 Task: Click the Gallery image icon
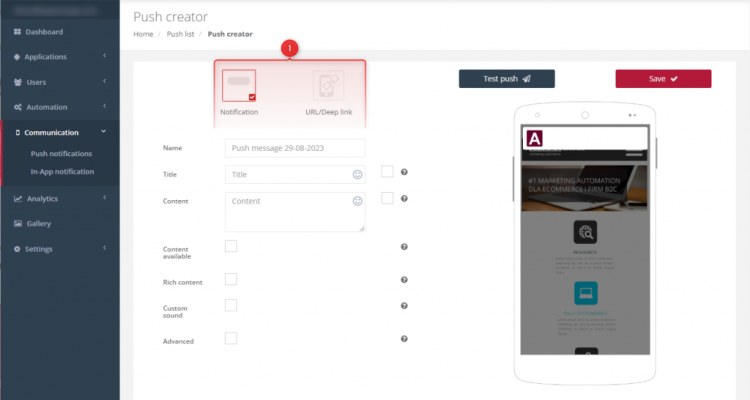(x=18, y=223)
